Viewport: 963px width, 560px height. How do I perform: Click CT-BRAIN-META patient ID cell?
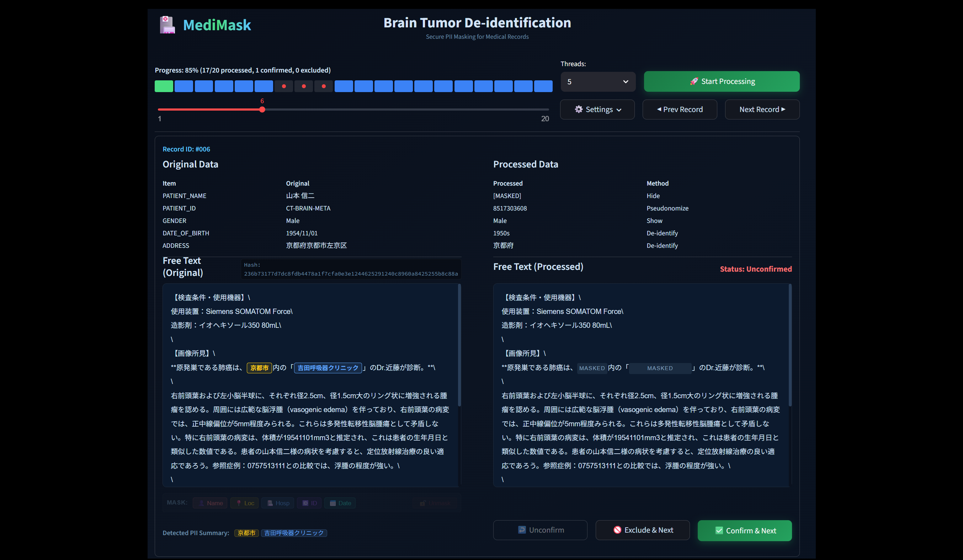308,208
